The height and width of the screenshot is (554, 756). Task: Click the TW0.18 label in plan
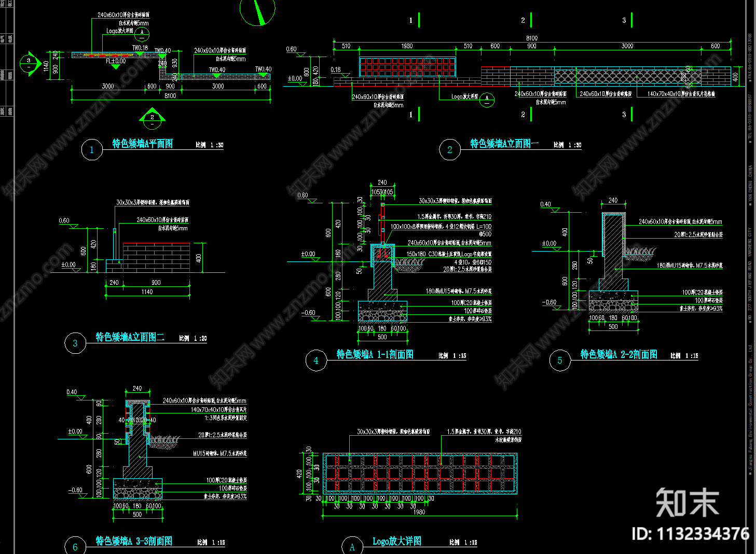pyautogui.click(x=140, y=48)
